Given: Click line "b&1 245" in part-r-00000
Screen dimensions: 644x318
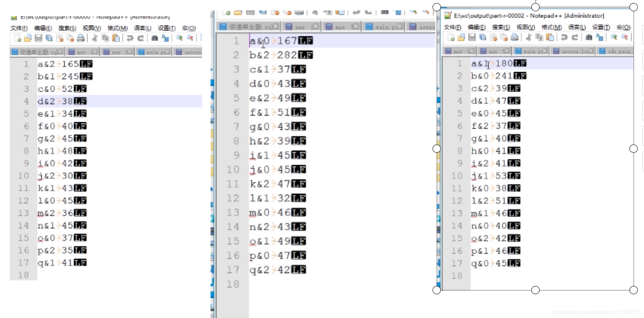Looking at the screenshot, I should 65,76.
